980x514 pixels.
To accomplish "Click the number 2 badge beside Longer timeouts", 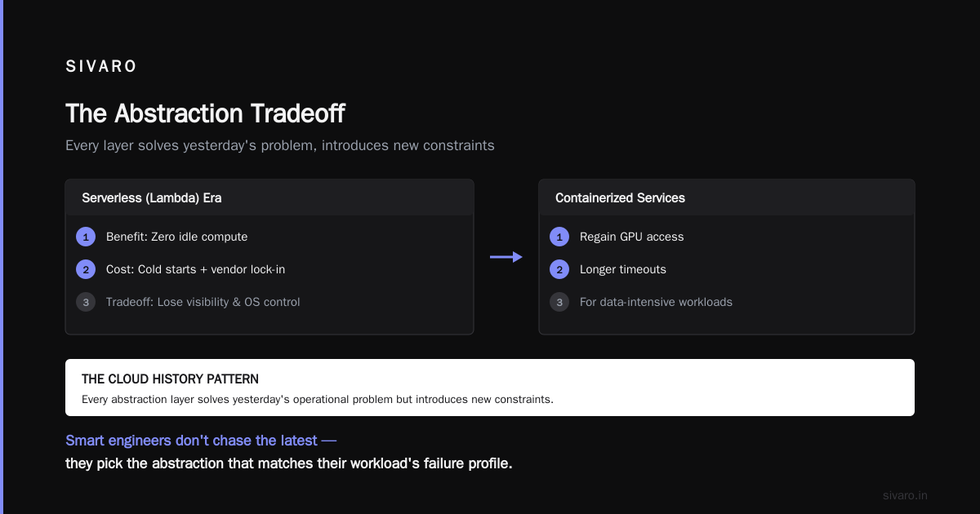I will (559, 269).
